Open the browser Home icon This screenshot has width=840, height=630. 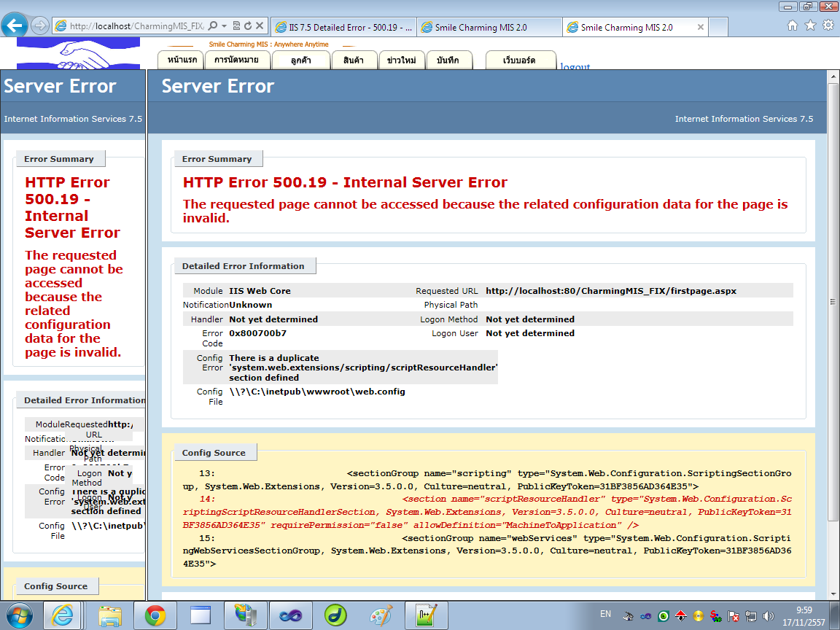[x=793, y=26]
